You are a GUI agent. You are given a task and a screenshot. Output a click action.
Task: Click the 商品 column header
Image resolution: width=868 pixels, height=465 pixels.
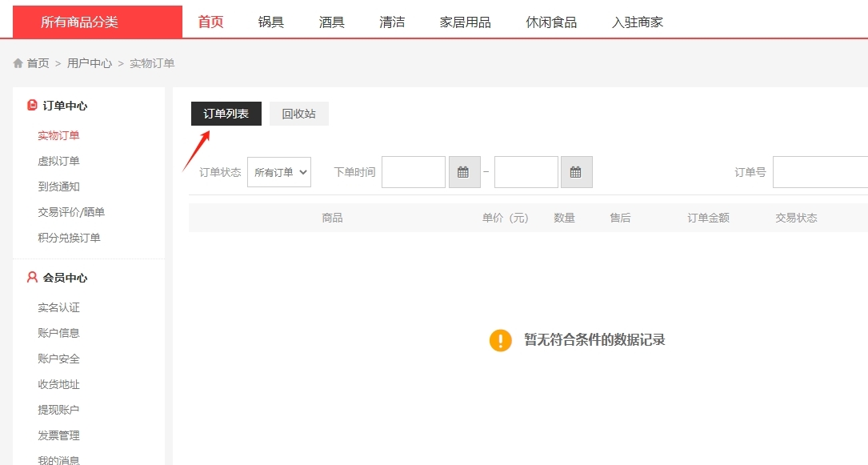click(332, 218)
